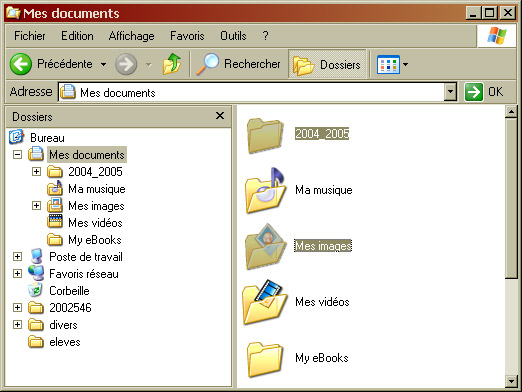Click the green OK go arrow
The width and height of the screenshot is (522, 392).
[474, 92]
